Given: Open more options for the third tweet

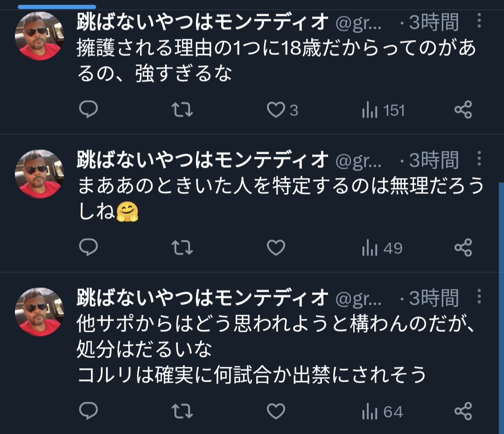Looking at the screenshot, I should [479, 296].
